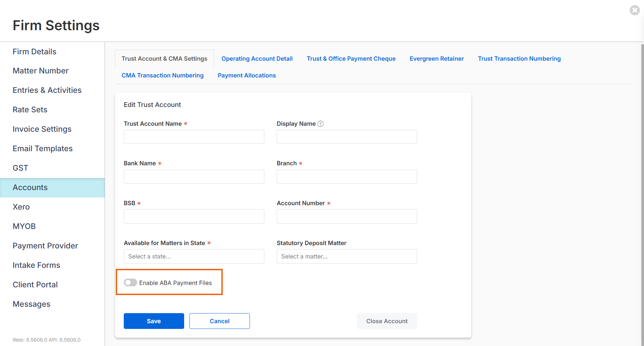This screenshot has width=644, height=346.
Task: Cancel editing the trust account
Action: point(220,321)
